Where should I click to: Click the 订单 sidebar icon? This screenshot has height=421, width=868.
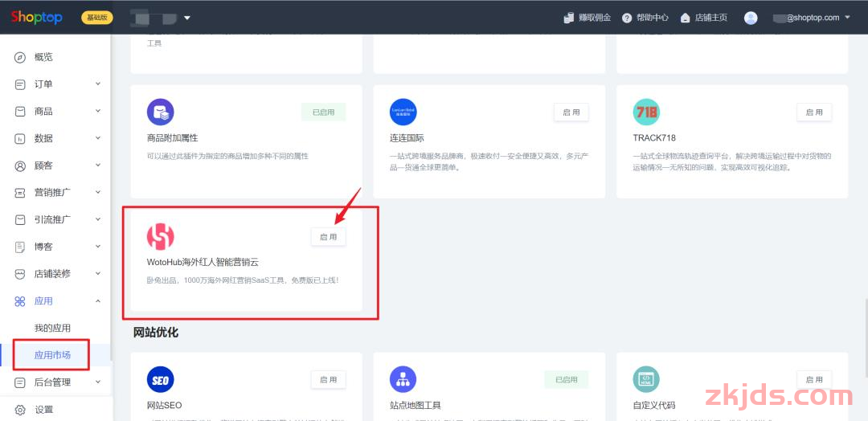[x=20, y=84]
